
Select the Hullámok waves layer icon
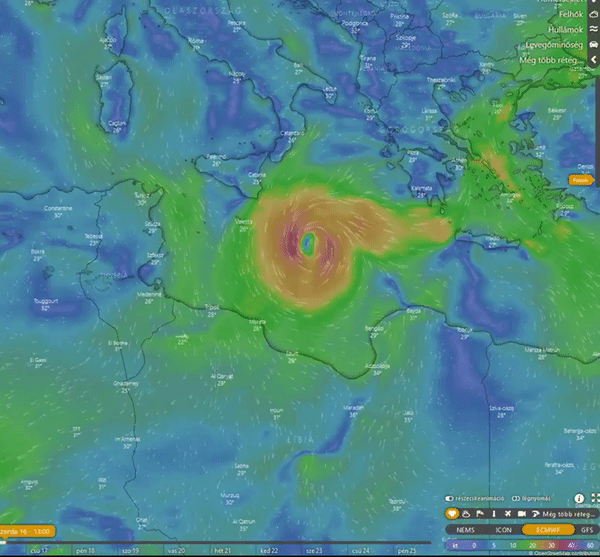pos(594,30)
